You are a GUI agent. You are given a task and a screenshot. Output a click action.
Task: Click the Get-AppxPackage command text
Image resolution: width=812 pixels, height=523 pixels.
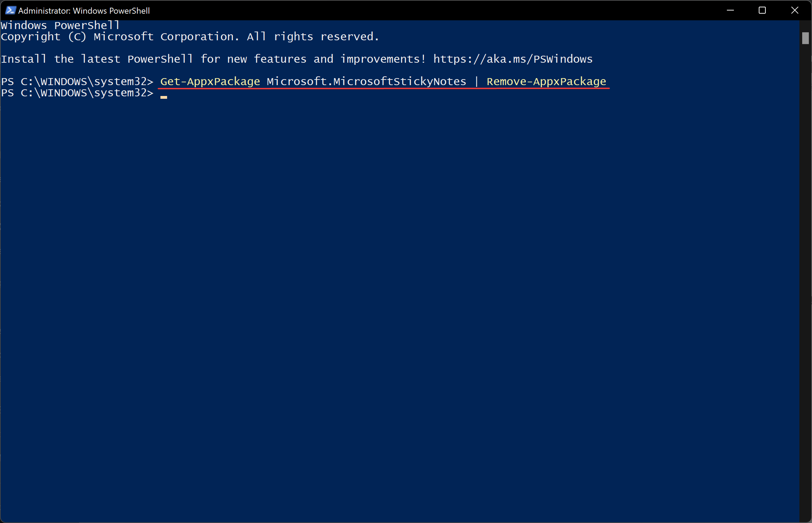pos(210,81)
